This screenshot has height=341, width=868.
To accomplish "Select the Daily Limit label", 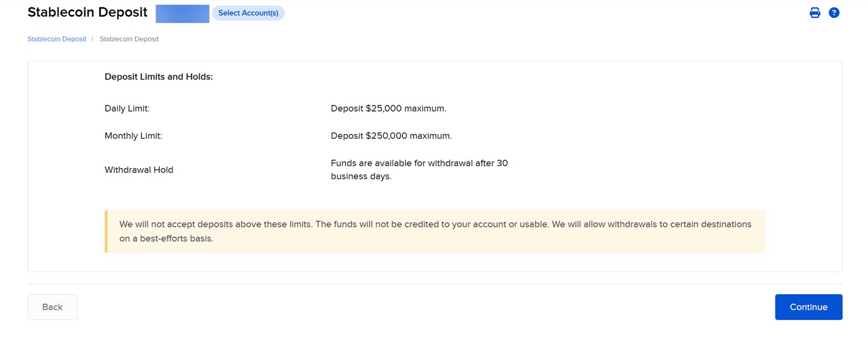I will pyautogui.click(x=127, y=108).
